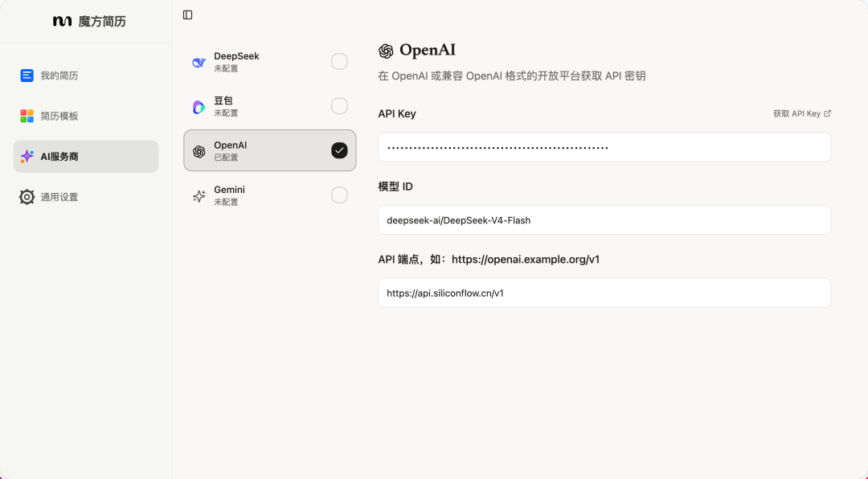This screenshot has height=479, width=868.
Task: Click the OpenAI icon in provider list
Action: [199, 151]
